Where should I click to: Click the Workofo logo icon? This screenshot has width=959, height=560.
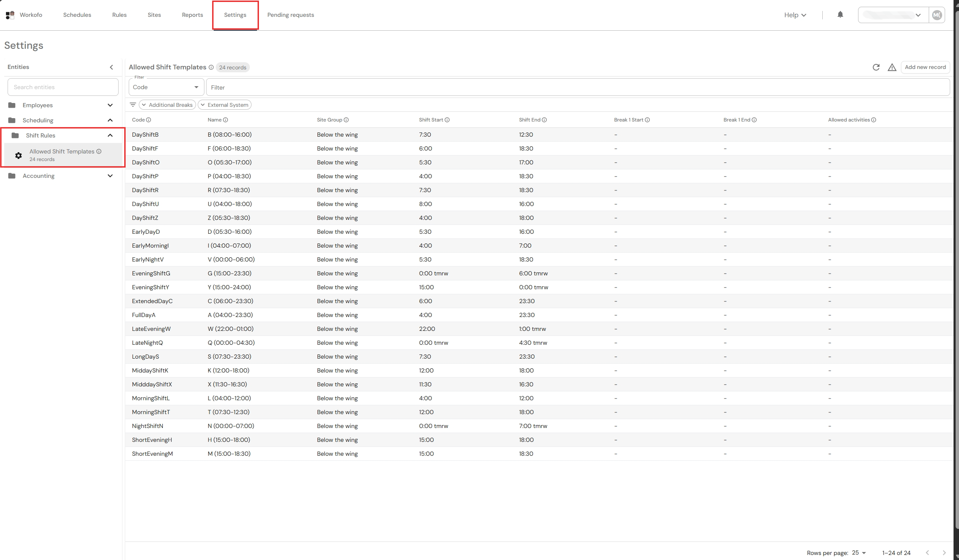(x=10, y=15)
